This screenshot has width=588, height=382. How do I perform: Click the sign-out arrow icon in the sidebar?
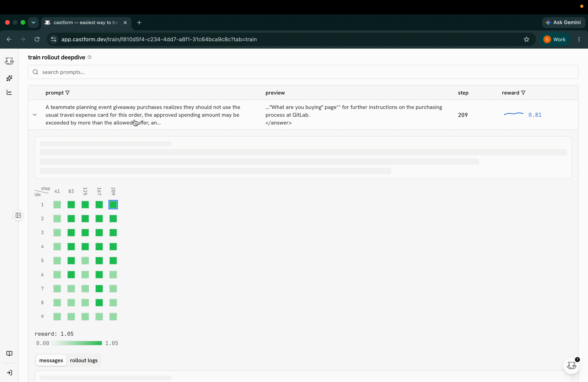(9, 373)
